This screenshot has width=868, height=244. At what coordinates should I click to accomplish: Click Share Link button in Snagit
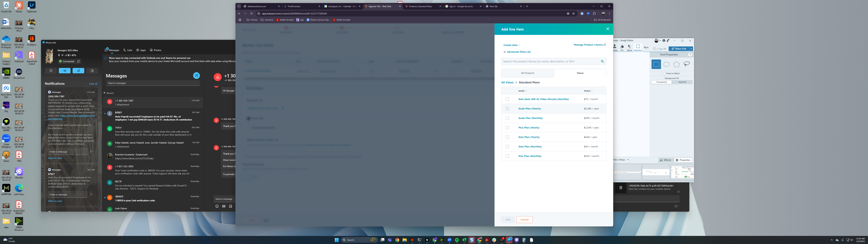pos(679,48)
